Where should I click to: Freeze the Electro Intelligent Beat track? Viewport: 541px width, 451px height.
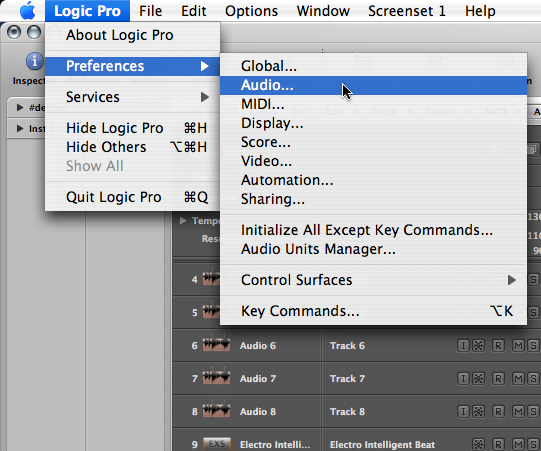[479, 444]
